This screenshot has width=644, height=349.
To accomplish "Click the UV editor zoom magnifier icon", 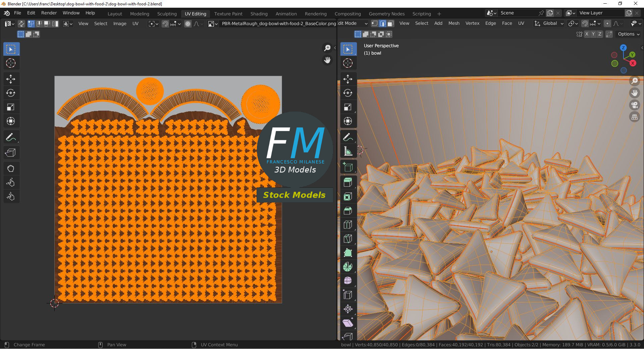I will click(x=327, y=48).
